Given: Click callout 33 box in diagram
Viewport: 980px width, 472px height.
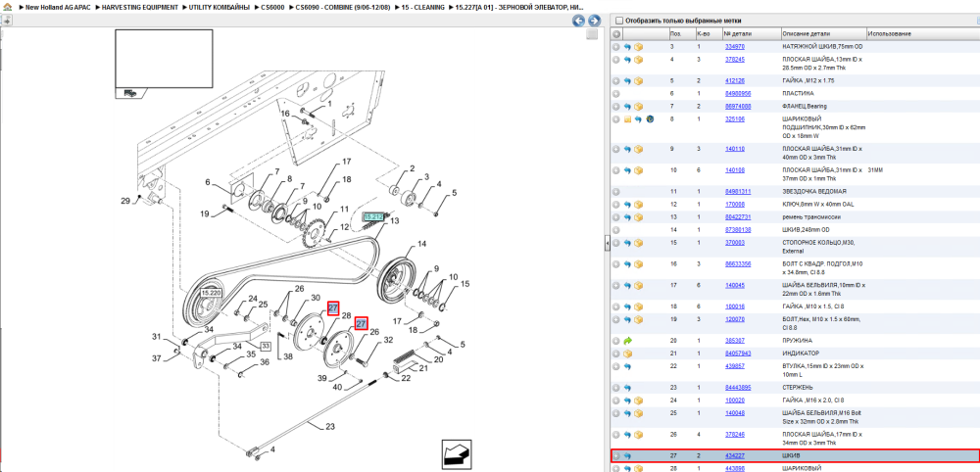Looking at the screenshot, I should click(266, 346).
